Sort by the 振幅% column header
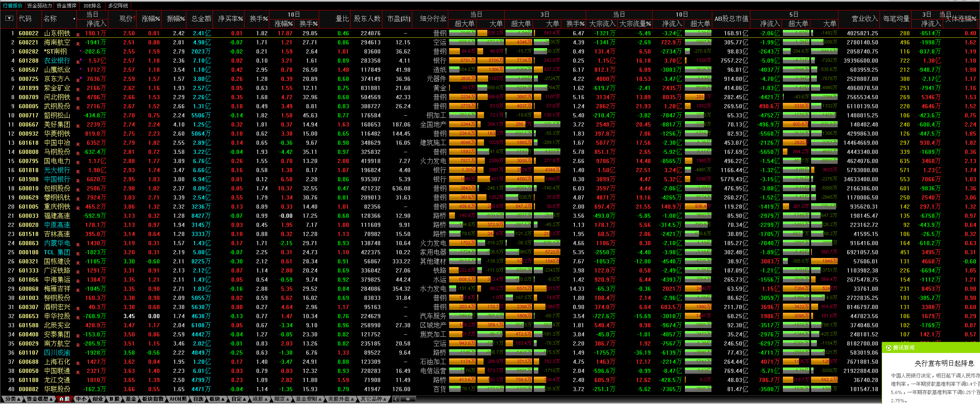This screenshot has width=980, height=404. [x=176, y=19]
